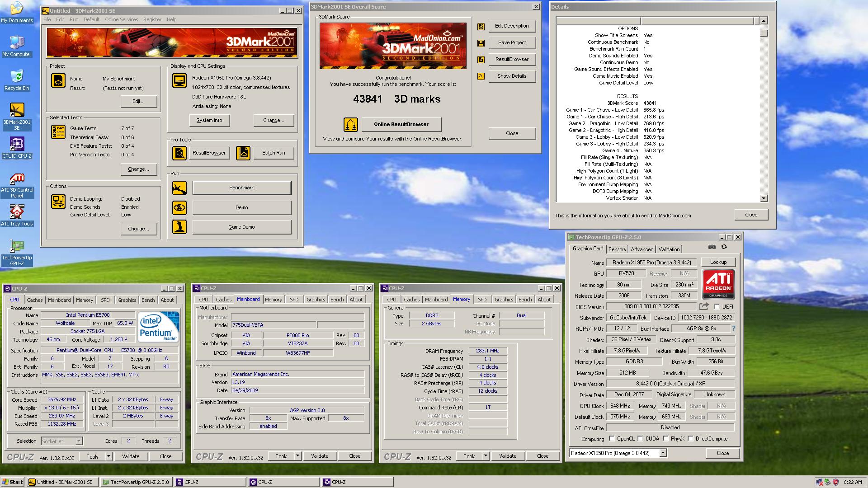Click the Online ResultBrowser icon
This screenshot has width=868, height=488.
pyautogui.click(x=351, y=124)
